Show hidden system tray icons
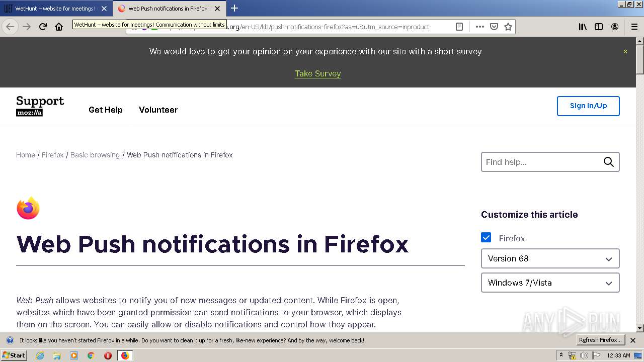Screen dimensions: 644x362 click(x=561, y=355)
